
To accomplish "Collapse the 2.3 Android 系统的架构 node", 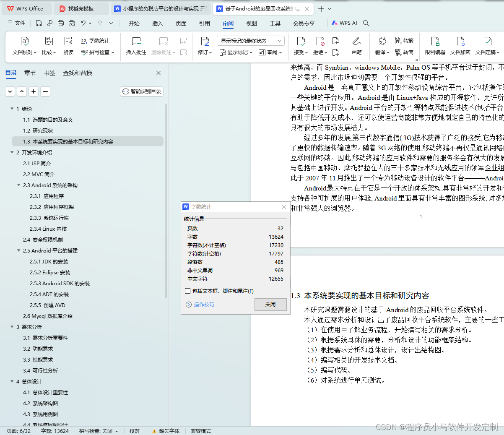I will click(x=19, y=185).
